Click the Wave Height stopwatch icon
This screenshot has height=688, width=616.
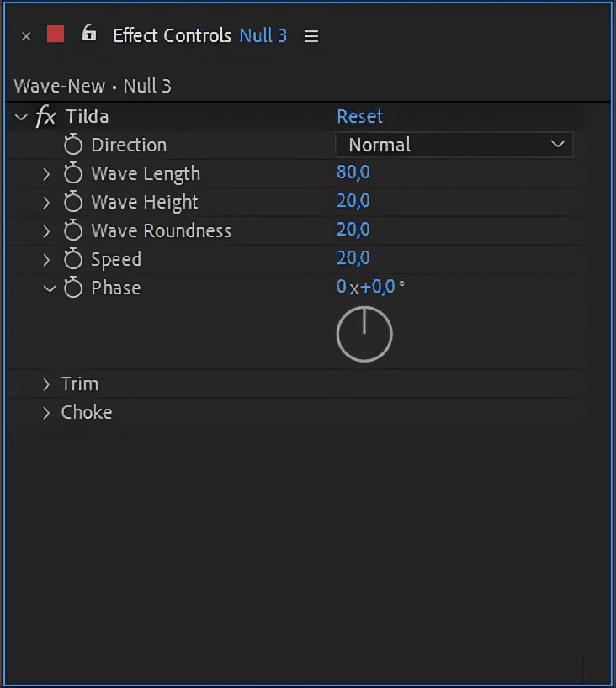[73, 203]
